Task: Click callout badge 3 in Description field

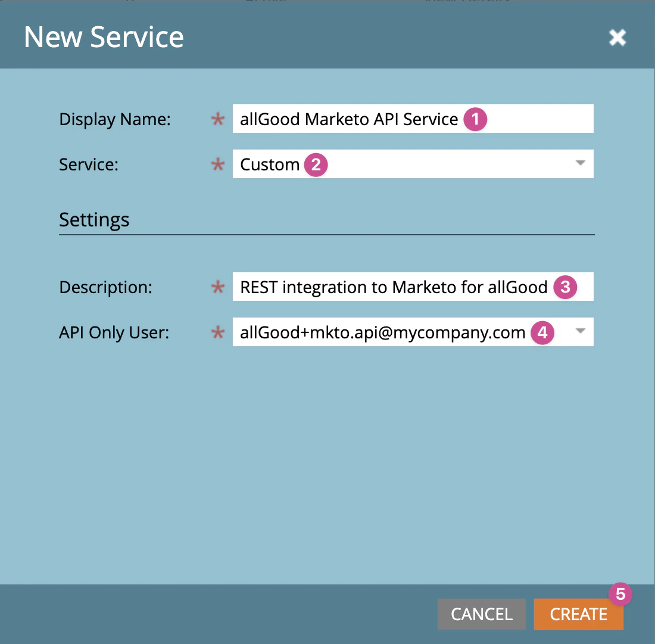Action: tap(564, 287)
